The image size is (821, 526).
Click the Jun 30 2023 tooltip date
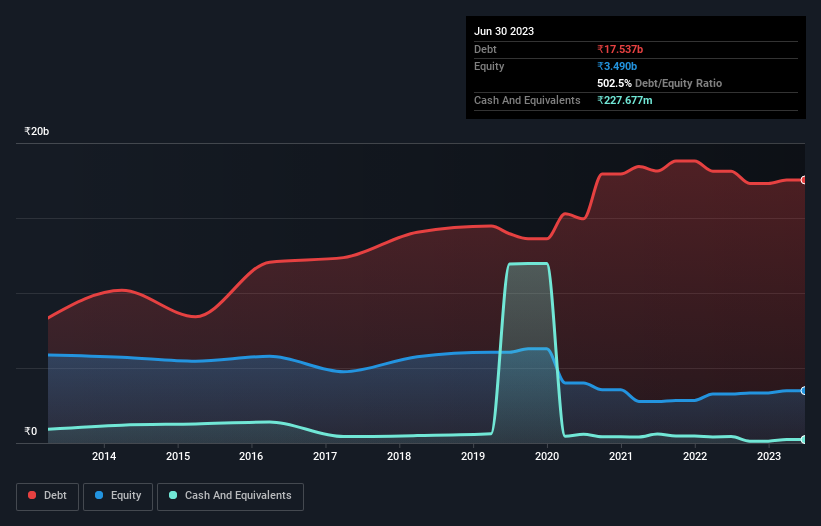tap(504, 31)
